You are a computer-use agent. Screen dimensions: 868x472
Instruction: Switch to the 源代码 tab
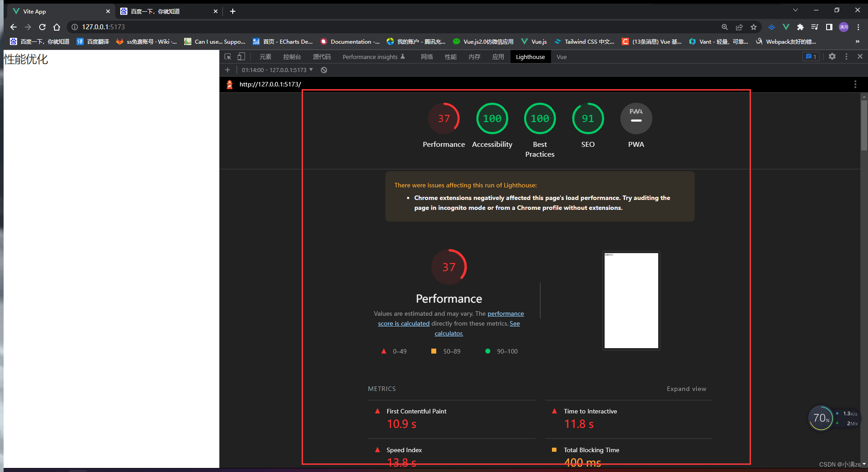(x=322, y=57)
